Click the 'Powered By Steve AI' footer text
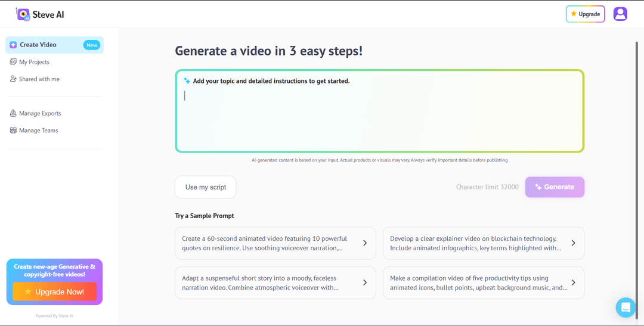The width and height of the screenshot is (644, 326). [55, 316]
